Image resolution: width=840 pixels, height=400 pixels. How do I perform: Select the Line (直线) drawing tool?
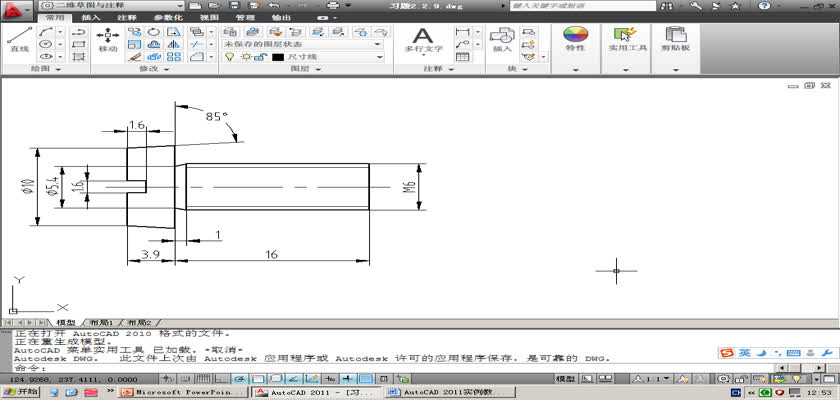[x=20, y=40]
